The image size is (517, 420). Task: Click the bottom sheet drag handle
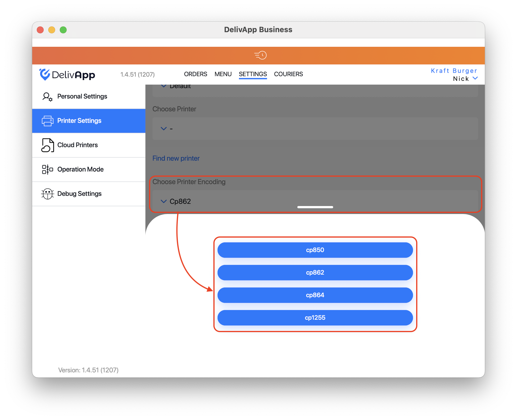[x=315, y=207]
